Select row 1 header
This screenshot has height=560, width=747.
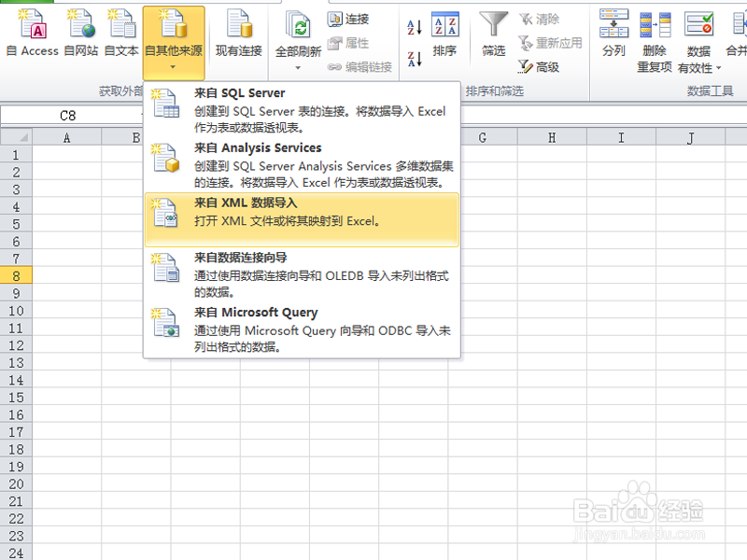click(x=16, y=155)
